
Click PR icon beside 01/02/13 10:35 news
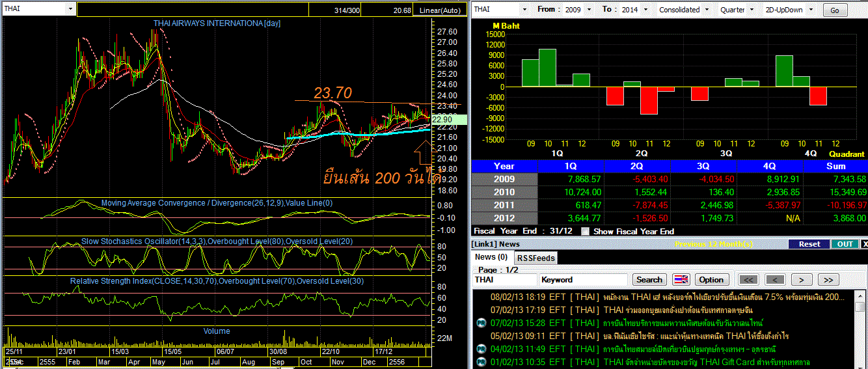[x=481, y=362]
